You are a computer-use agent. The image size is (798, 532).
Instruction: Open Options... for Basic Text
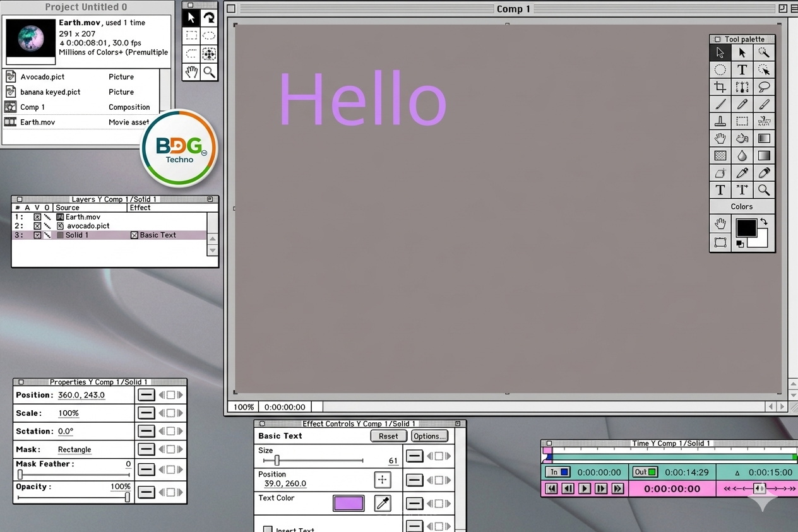[429, 436]
